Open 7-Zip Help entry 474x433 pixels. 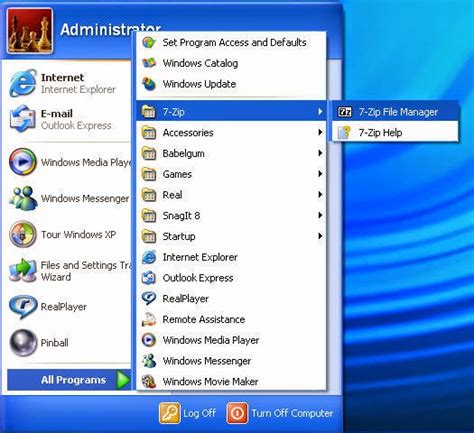tap(395, 132)
